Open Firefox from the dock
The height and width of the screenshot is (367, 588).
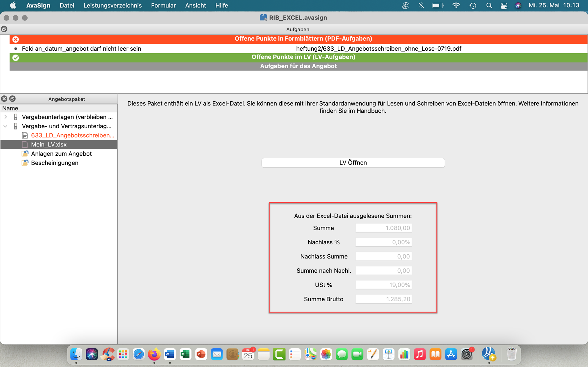tap(154, 354)
